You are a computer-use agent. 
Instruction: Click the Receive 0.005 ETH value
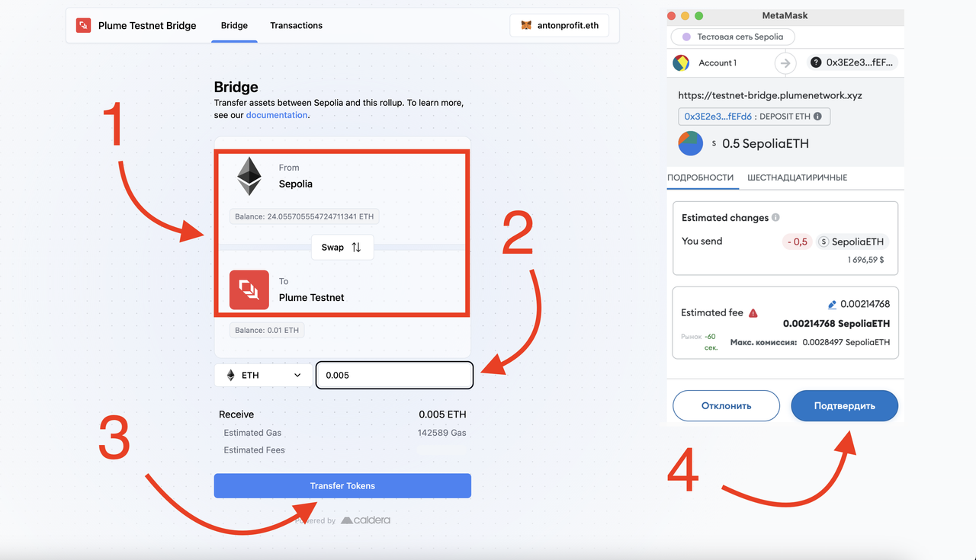tap(442, 414)
